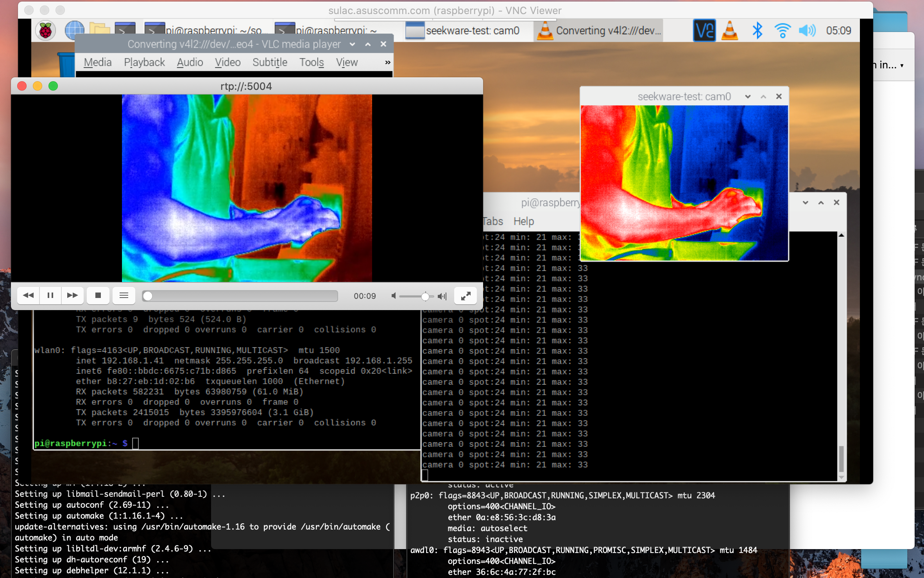Click the terminal scrollbar down arrow
The height and width of the screenshot is (578, 924).
pos(841,477)
